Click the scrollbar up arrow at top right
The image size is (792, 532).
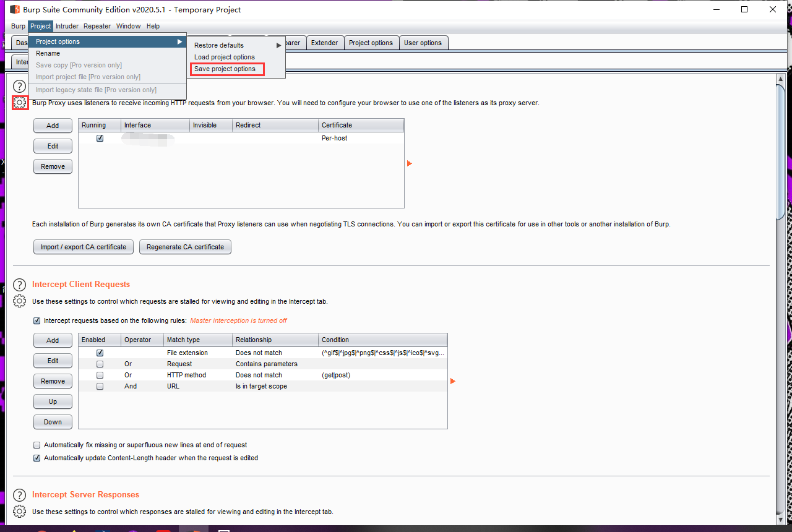tap(781, 79)
